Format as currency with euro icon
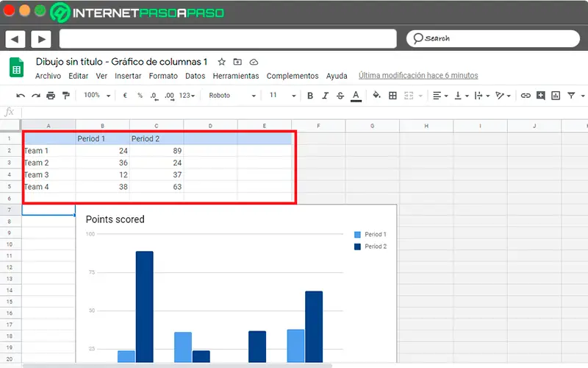This screenshot has height=368, width=588. tap(125, 96)
